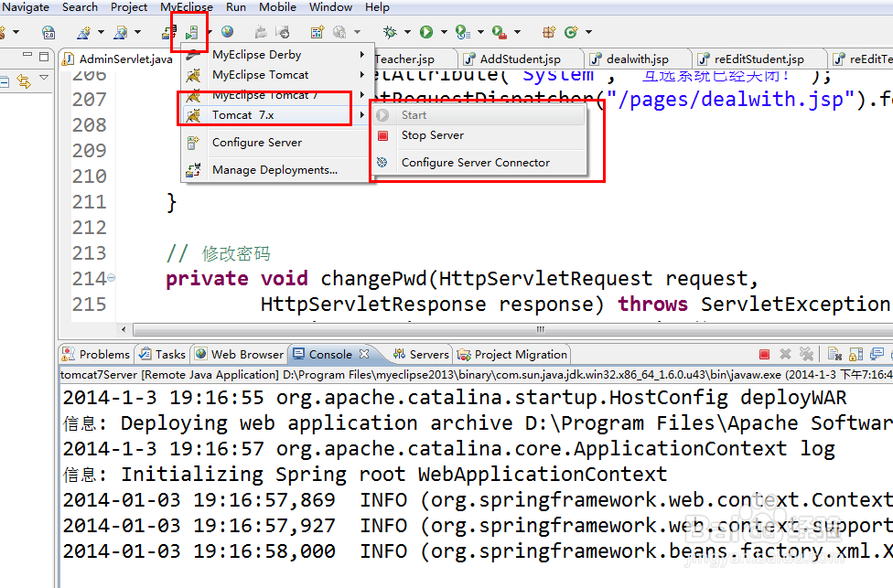The image size is (893, 588).
Task: Switch to AdminServlet.java editor tab
Action: [x=118, y=59]
